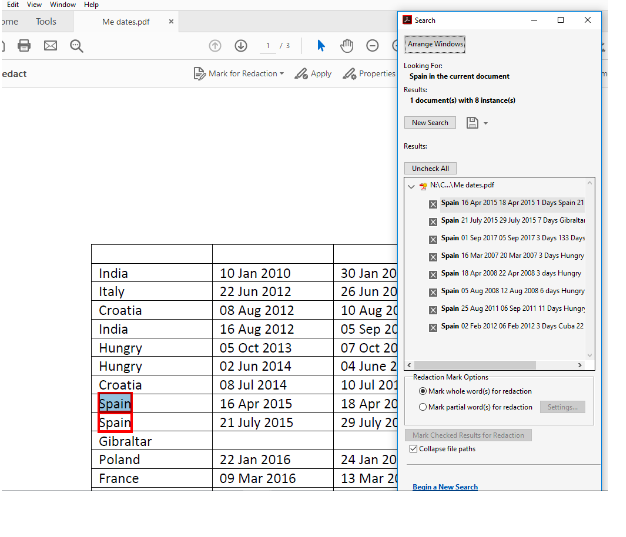The height and width of the screenshot is (537, 626).
Task: Open the save results dropdown arrow
Action: tap(486, 124)
